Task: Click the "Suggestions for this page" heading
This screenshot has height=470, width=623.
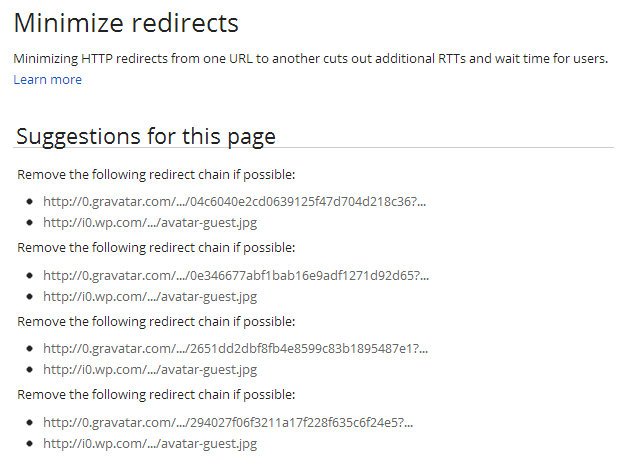Action: (146, 136)
